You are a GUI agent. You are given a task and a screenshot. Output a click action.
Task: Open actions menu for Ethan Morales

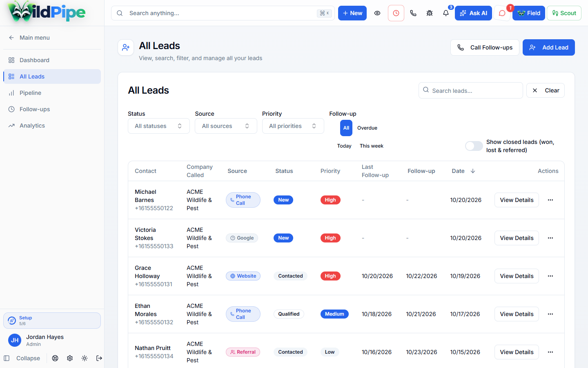(550, 314)
